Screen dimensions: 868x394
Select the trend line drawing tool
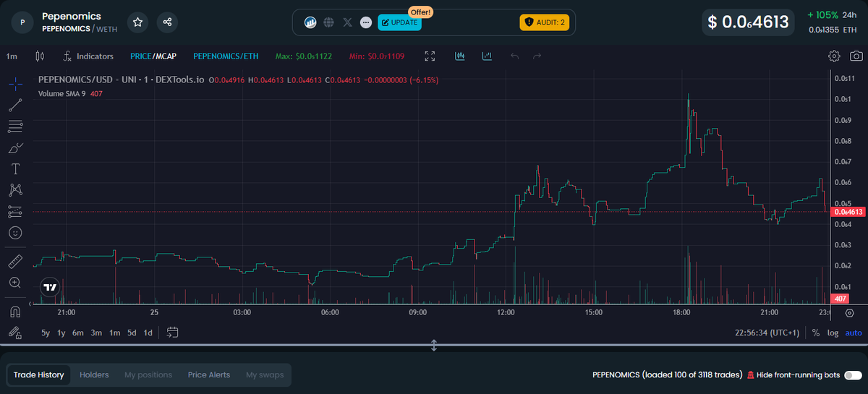15,106
